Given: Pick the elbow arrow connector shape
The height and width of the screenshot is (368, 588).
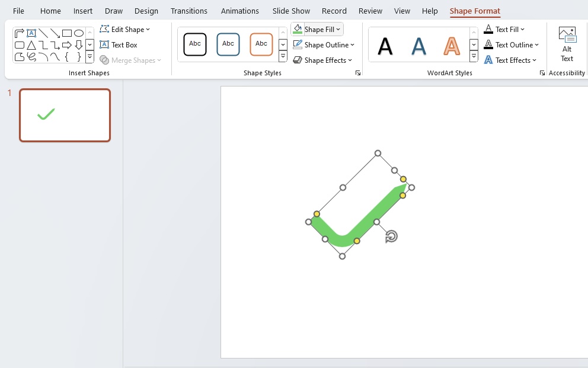Looking at the screenshot, I should point(55,46).
